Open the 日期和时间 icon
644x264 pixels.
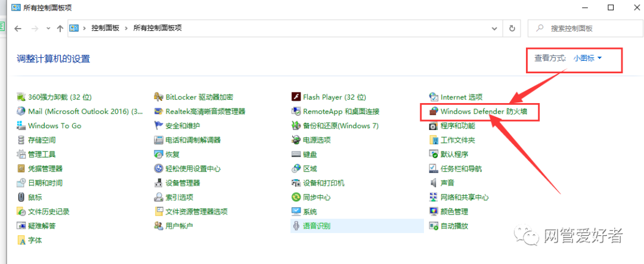pyautogui.click(x=21, y=183)
